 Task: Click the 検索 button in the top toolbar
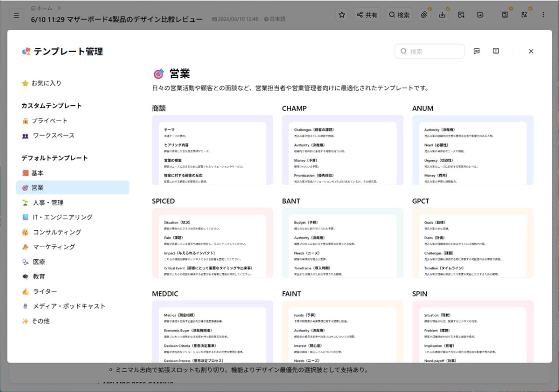point(399,15)
